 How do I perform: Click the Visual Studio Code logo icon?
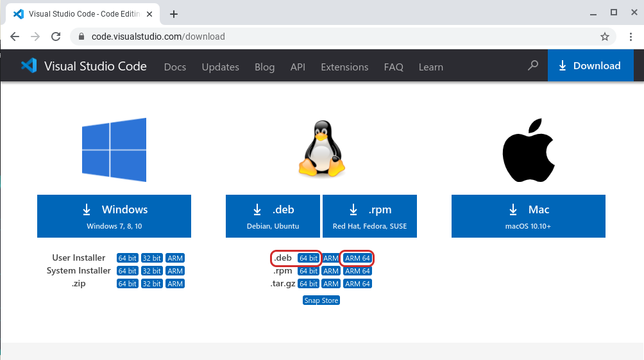[x=28, y=66]
